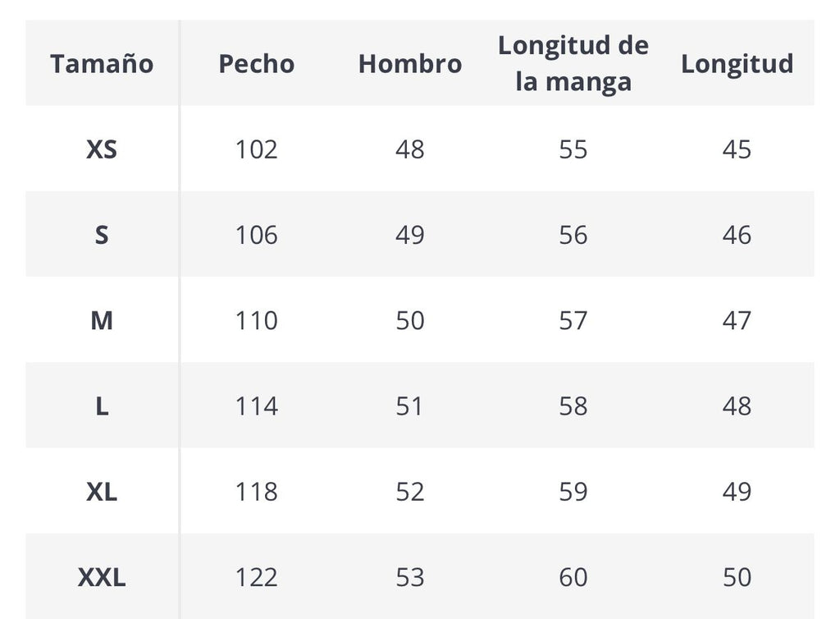Click the chest measurement 110 cell
Viewport: 840px width, 619px height.
click(x=256, y=320)
